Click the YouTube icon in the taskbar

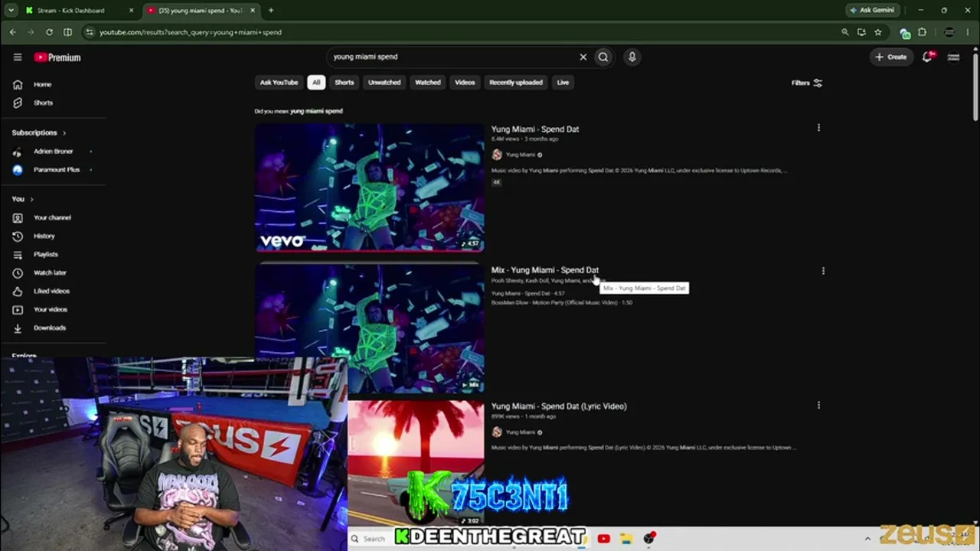[x=603, y=539]
